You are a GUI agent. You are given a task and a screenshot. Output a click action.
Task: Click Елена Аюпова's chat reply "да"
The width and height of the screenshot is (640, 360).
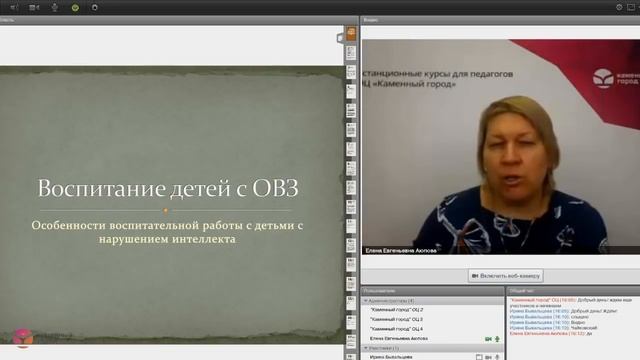click(551, 333)
